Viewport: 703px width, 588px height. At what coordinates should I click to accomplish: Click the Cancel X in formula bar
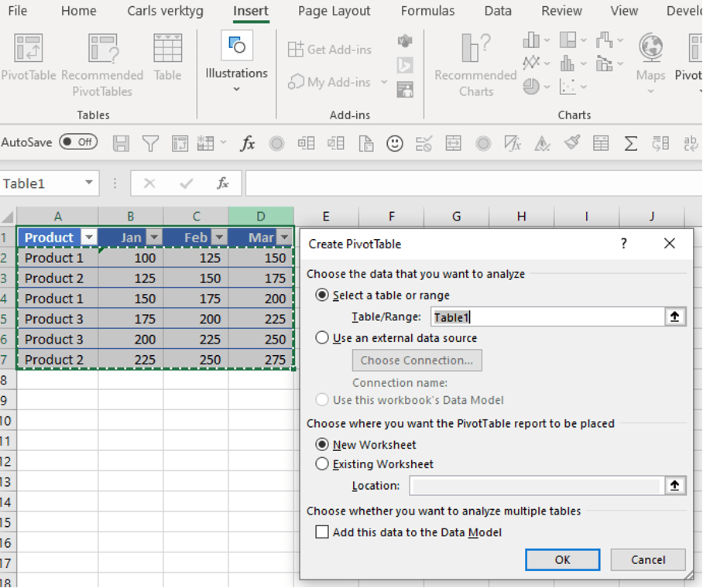[149, 183]
